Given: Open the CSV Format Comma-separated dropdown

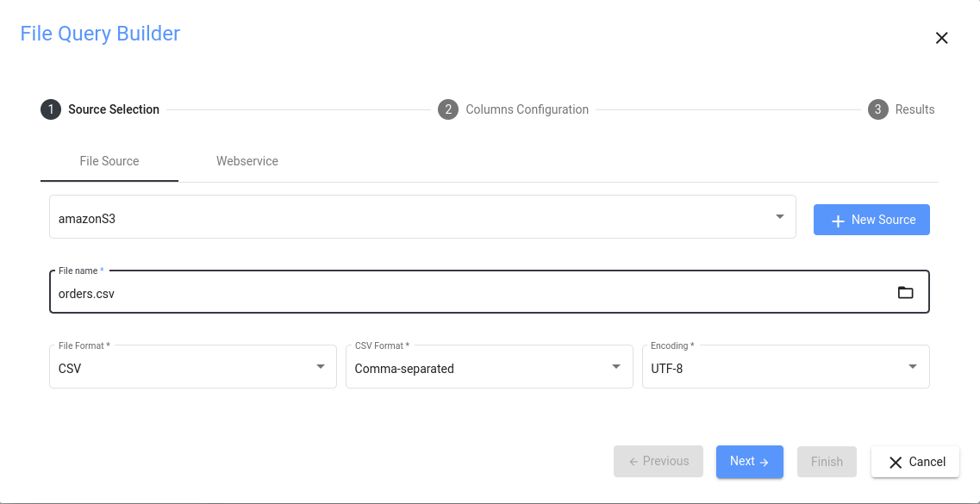Looking at the screenshot, I should (x=616, y=367).
